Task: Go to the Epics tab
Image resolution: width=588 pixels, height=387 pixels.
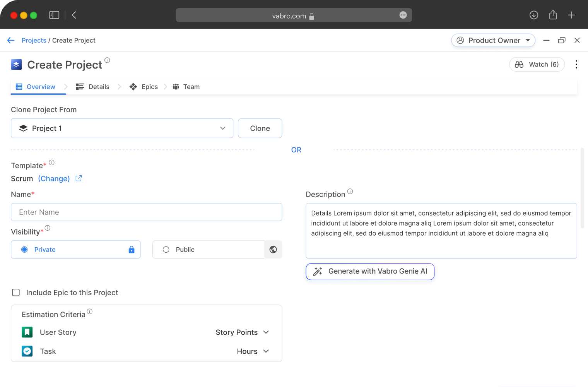Action: point(144,87)
